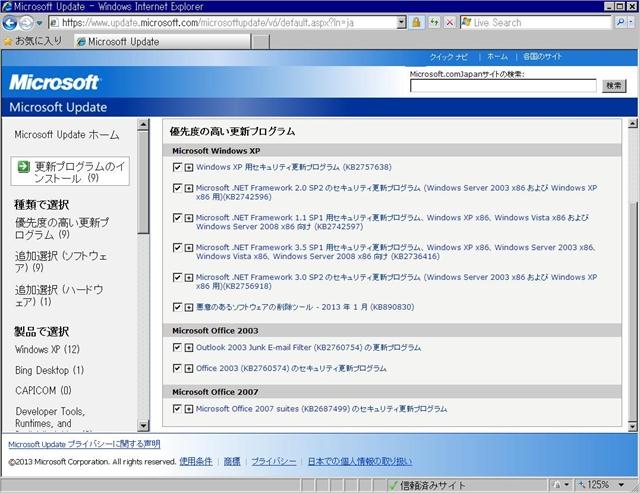This screenshot has height=493, width=640.
Task: Uncheck the KB2757638 Windows XP security update
Action: (x=177, y=167)
